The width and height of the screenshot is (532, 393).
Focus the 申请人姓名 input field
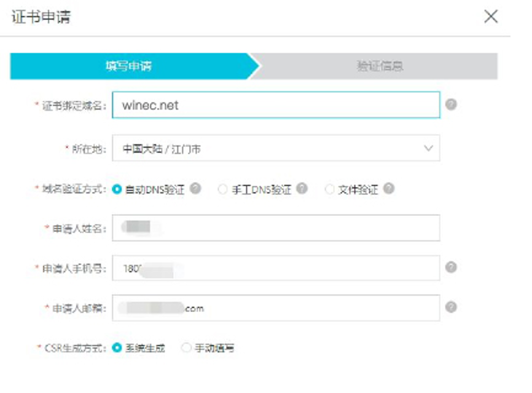pyautogui.click(x=276, y=228)
